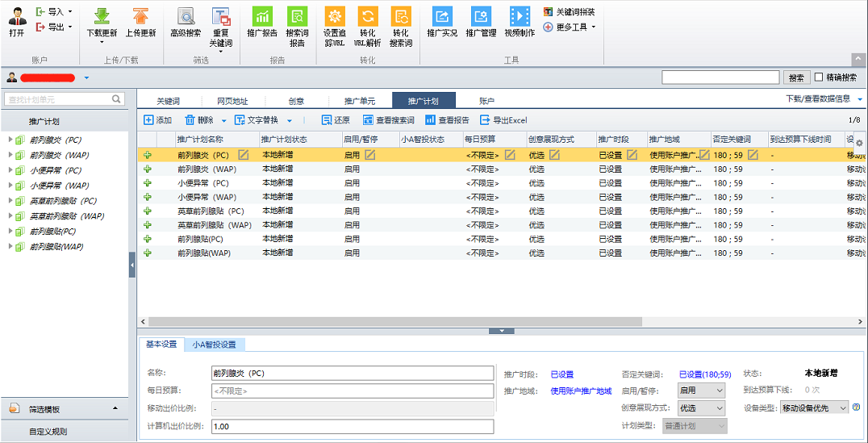Switch to the 账户 tab
The height and width of the screenshot is (443, 868).
coord(486,102)
